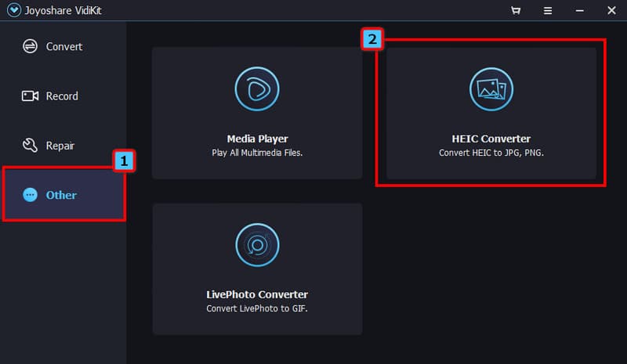This screenshot has height=364, width=627.
Task: Click the Other ellipsis icon
Action: pyautogui.click(x=30, y=195)
